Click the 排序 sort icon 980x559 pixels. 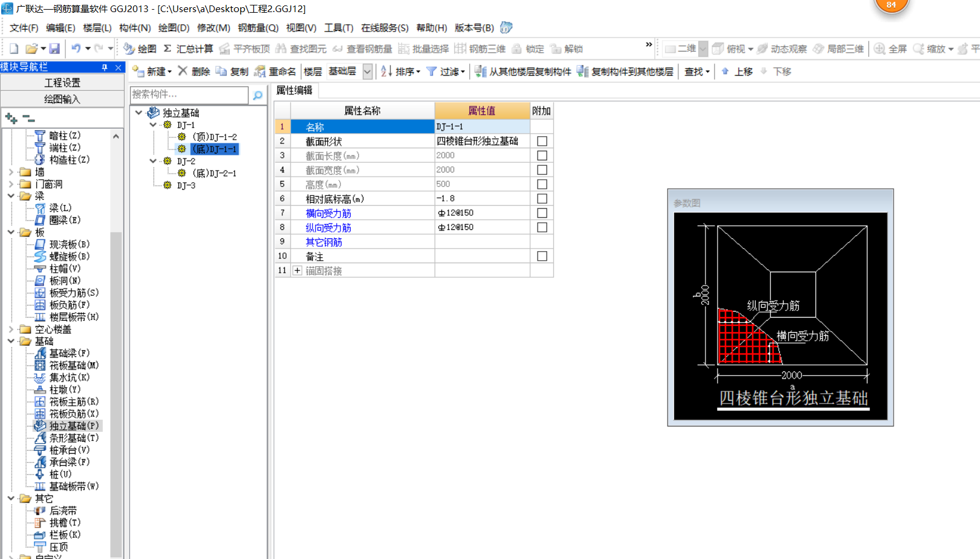(386, 71)
